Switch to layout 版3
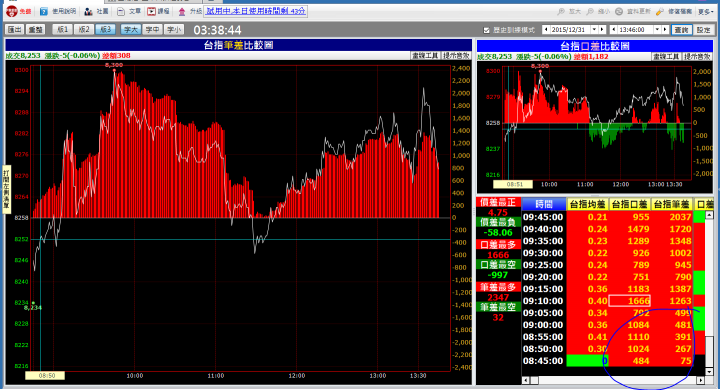Image resolution: width=720 pixels, height=390 pixels. (105, 29)
